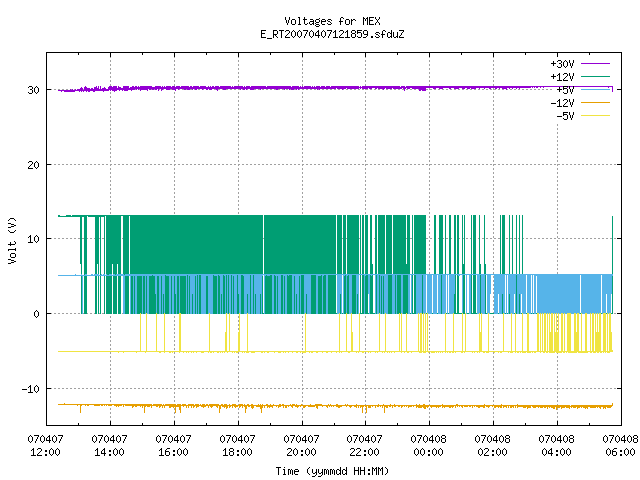Click the chart title 'Voltages for MEX'
This screenshot has height=480, width=640.
332,21
